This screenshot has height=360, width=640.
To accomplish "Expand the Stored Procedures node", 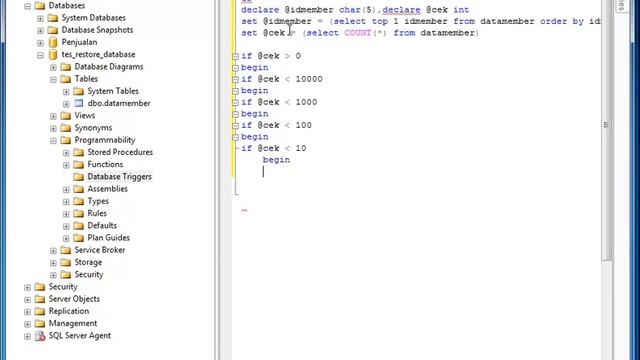I will [x=66, y=153].
